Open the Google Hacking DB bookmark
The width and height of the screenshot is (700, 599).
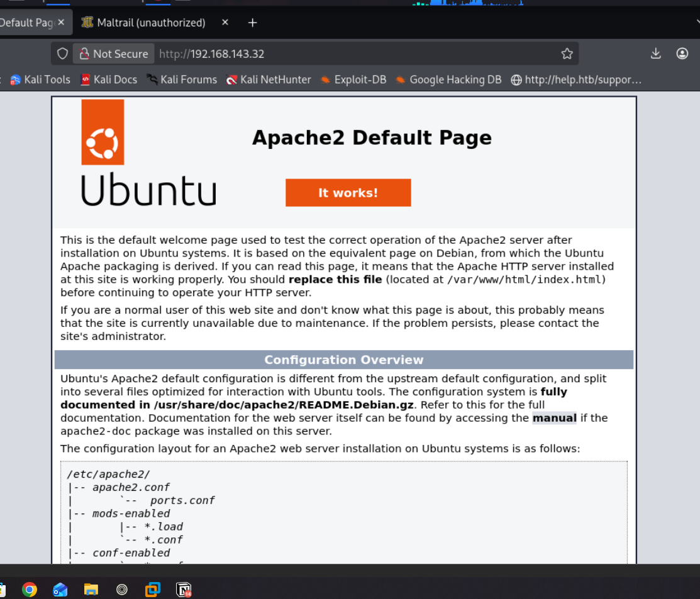pyautogui.click(x=448, y=80)
